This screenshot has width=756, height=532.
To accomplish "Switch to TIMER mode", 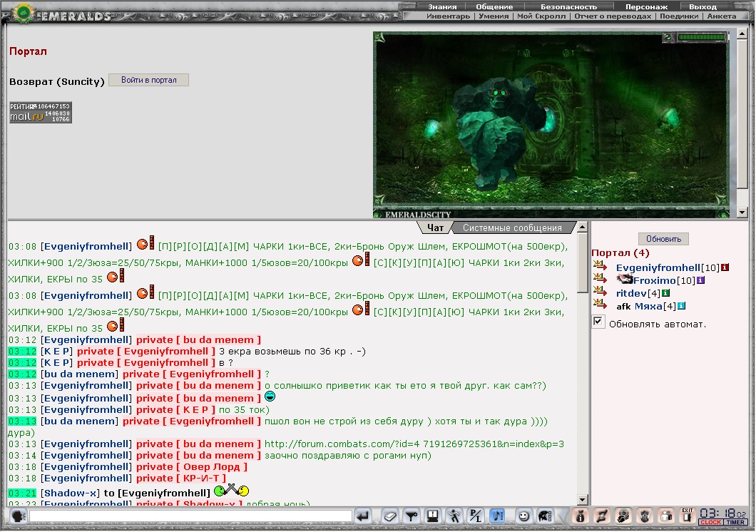I will 735,522.
